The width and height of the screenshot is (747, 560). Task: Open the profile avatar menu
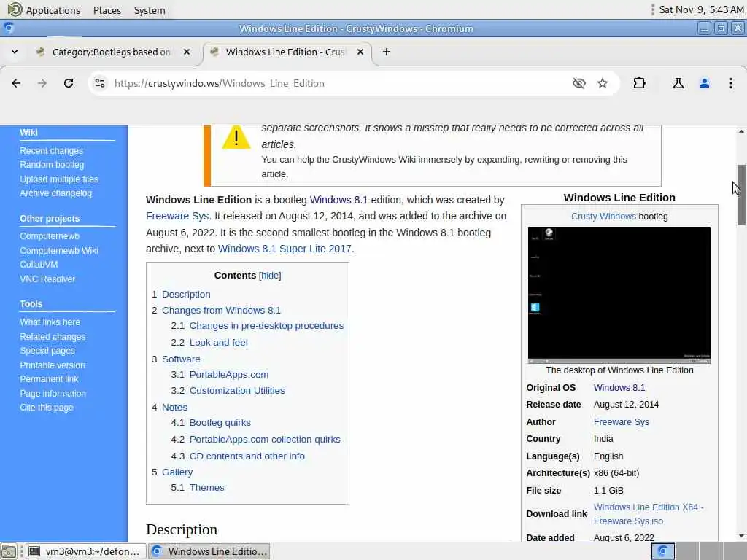pos(705,83)
